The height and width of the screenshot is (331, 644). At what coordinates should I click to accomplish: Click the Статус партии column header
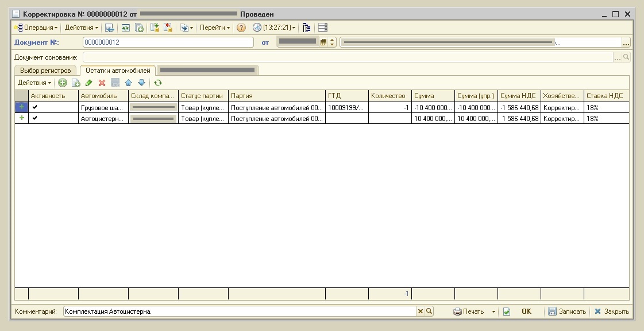pos(203,96)
